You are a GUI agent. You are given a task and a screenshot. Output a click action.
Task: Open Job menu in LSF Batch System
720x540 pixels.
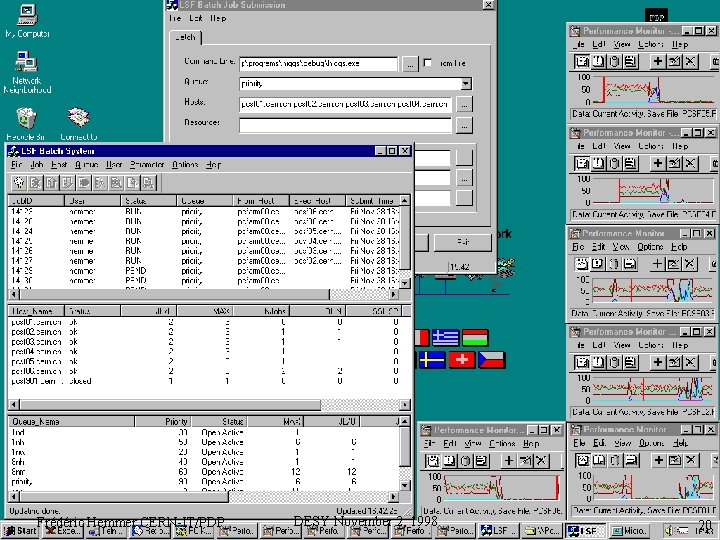click(x=37, y=164)
